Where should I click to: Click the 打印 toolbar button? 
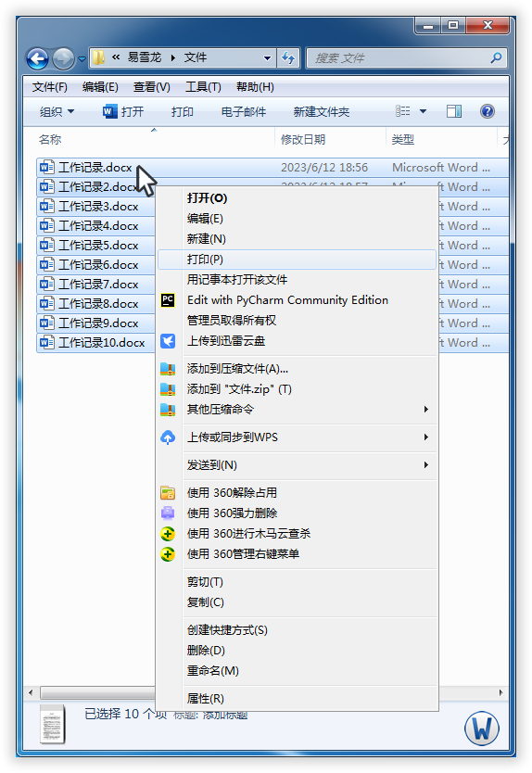tap(183, 112)
